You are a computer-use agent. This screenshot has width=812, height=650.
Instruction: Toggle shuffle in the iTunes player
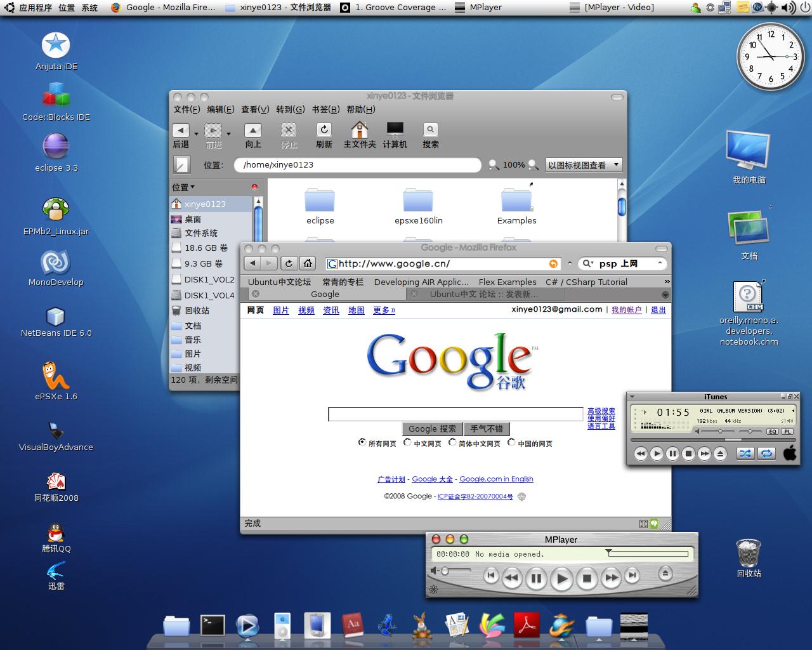coord(745,453)
